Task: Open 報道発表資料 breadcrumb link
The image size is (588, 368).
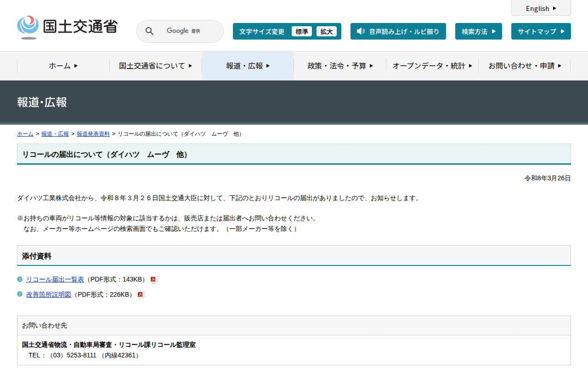Action: pos(93,134)
